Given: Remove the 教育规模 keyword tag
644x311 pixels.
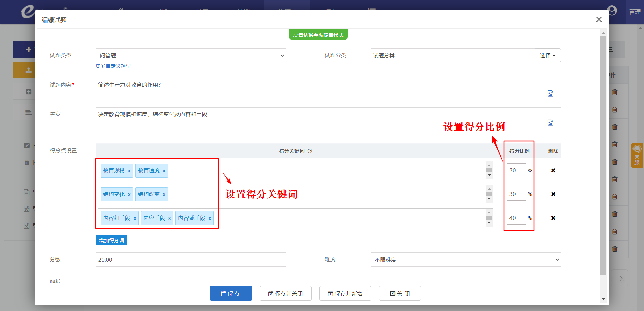Looking at the screenshot, I should click(x=129, y=171).
